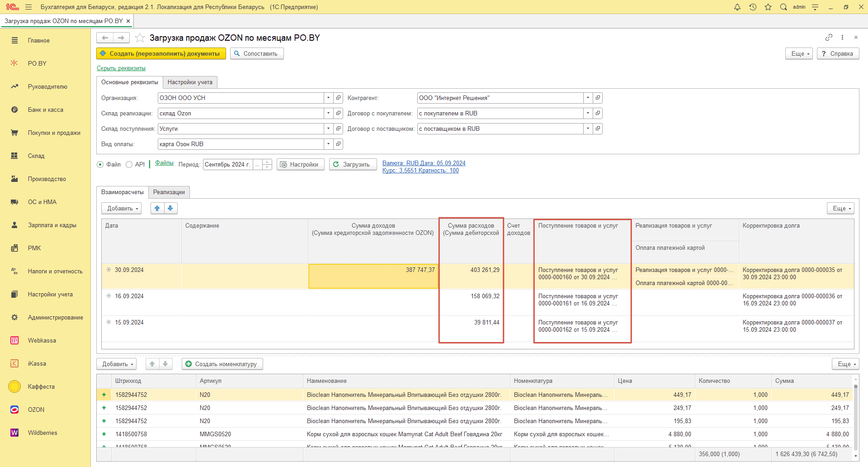Select the open Загрузка продаж OZON tab

pos(64,21)
